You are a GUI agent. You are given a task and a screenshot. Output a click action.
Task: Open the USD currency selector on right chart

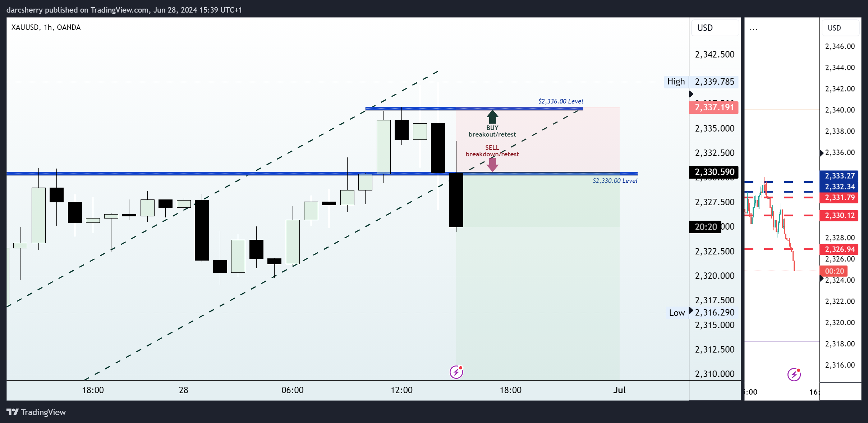click(840, 28)
